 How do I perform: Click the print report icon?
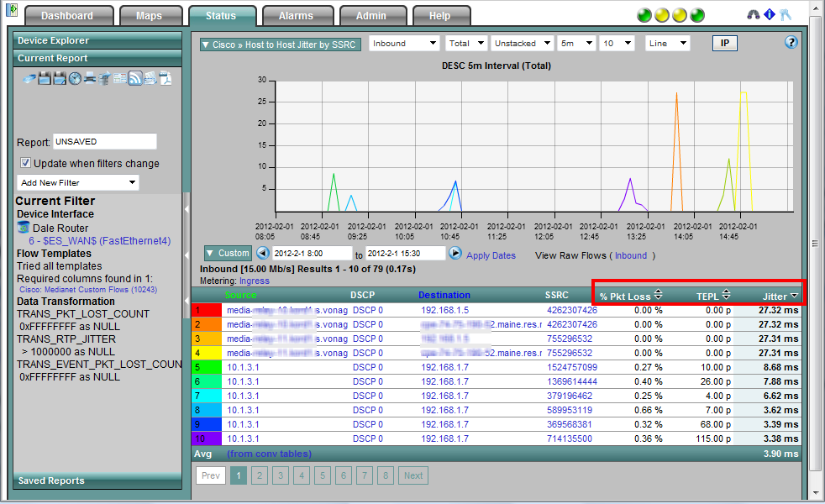90,79
